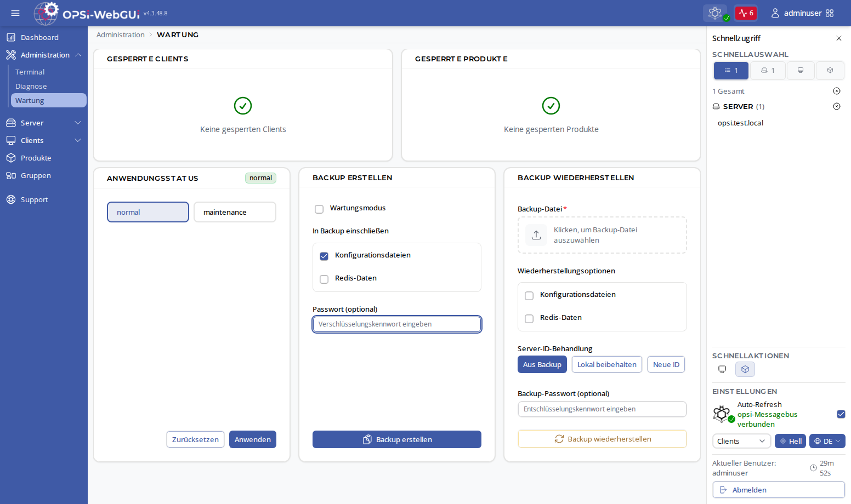Click the client quick action monitor icon
The image size is (851, 504).
(x=722, y=369)
